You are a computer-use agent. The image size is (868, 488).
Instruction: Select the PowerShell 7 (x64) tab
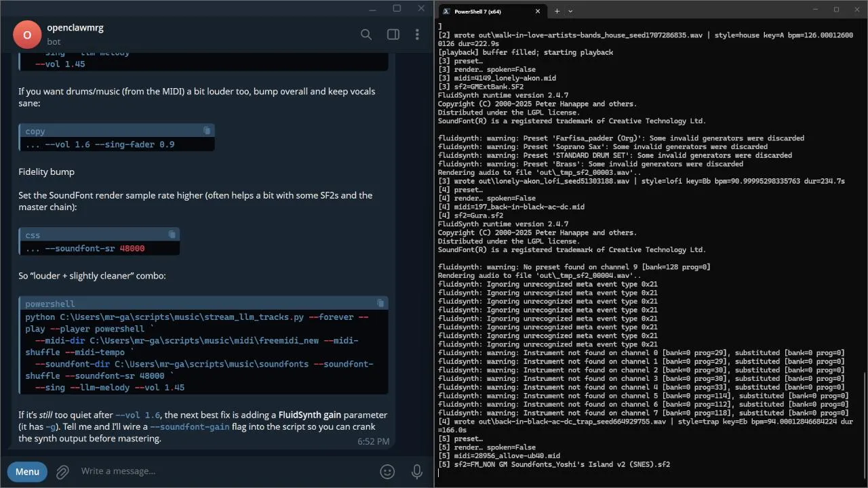(492, 11)
